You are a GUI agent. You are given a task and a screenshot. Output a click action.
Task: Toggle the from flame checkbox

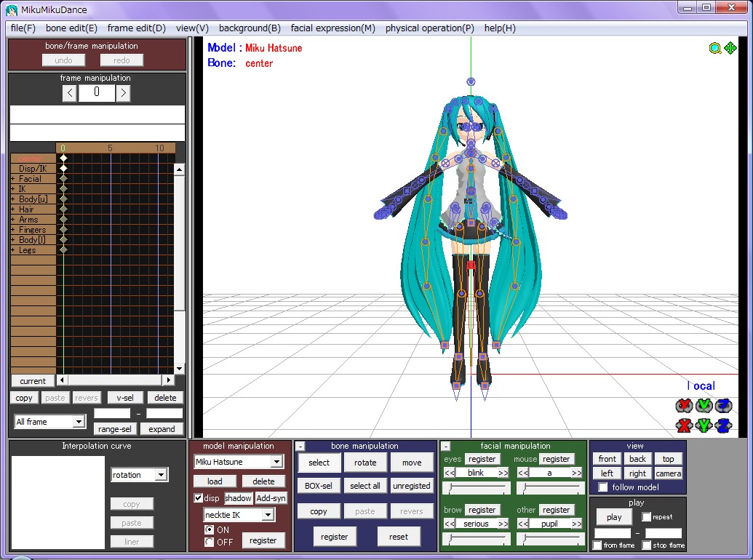(x=597, y=545)
